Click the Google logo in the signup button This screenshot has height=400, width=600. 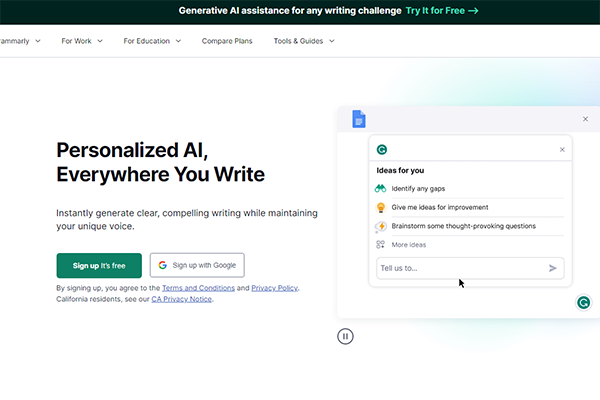coord(163,265)
